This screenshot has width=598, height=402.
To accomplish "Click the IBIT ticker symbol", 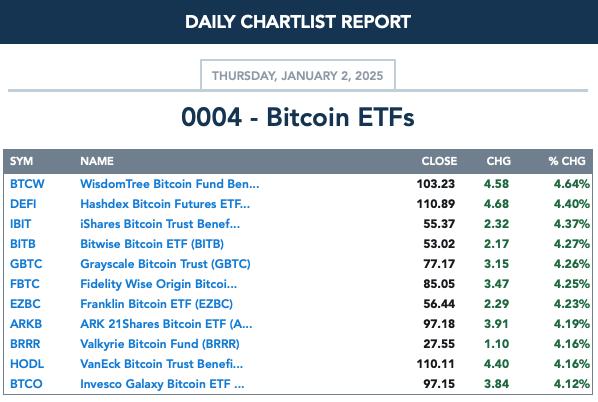I will click(21, 224).
